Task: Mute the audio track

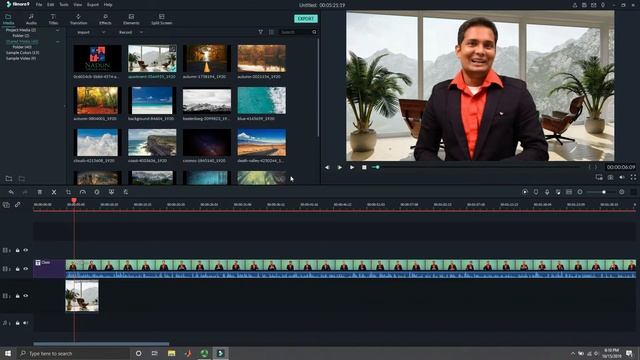Action: click(26, 323)
